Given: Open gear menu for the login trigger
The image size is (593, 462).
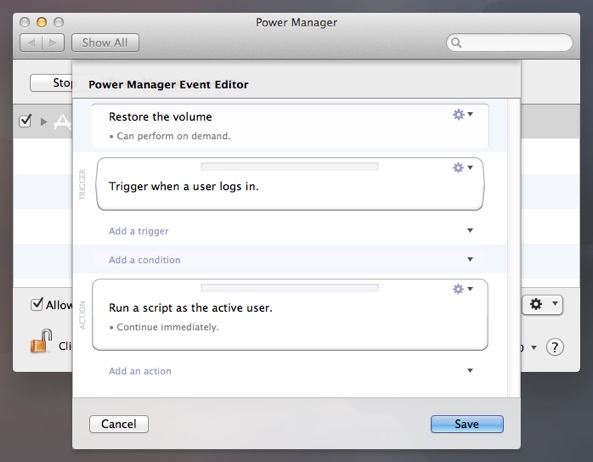Looking at the screenshot, I should 463,167.
